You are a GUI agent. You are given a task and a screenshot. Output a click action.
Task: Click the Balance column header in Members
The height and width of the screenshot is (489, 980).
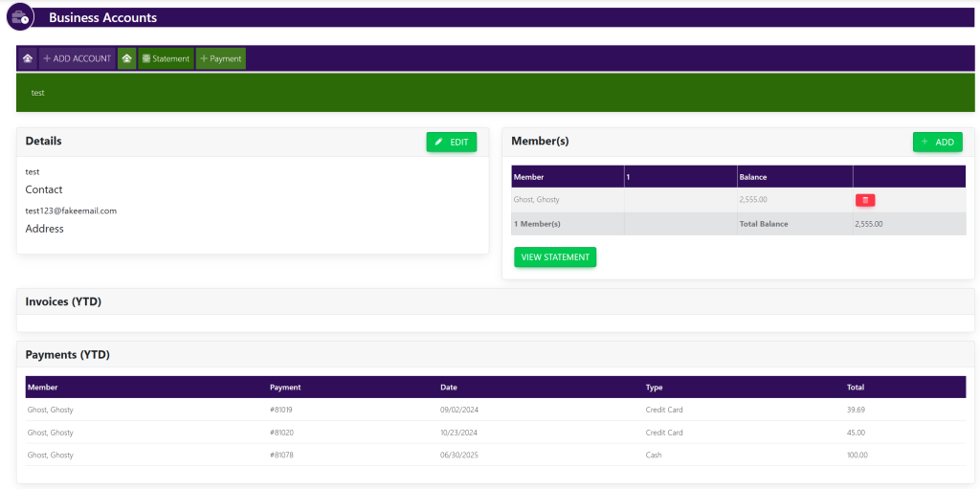point(753,177)
